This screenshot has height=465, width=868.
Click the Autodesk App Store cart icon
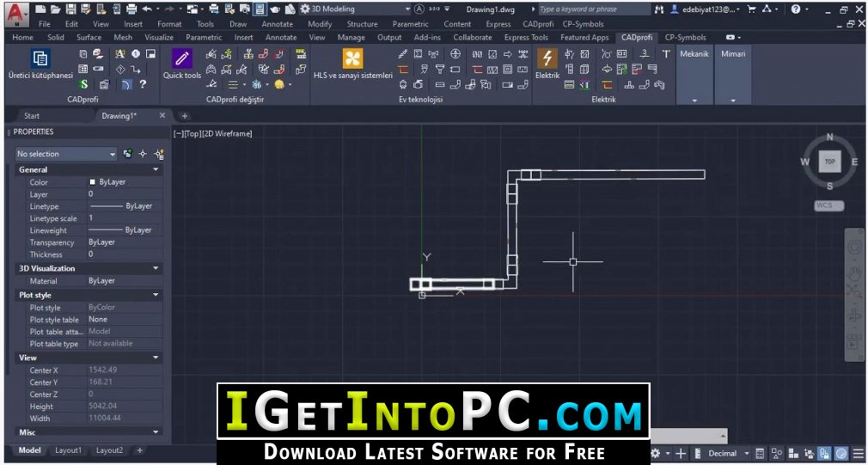pyautogui.click(x=751, y=9)
